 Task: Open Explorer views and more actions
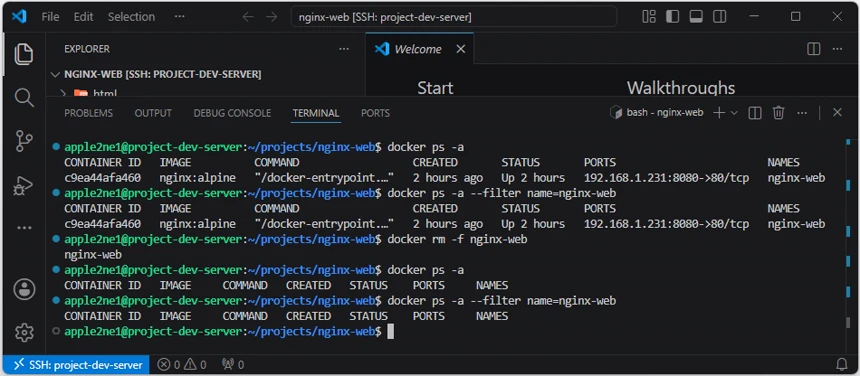344,49
